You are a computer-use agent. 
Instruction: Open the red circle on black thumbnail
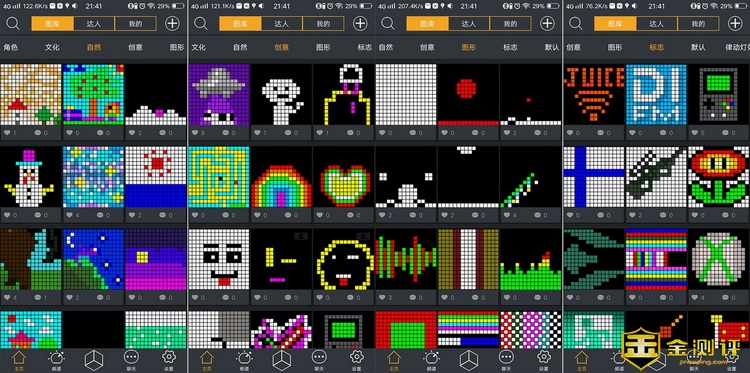tap(468, 94)
